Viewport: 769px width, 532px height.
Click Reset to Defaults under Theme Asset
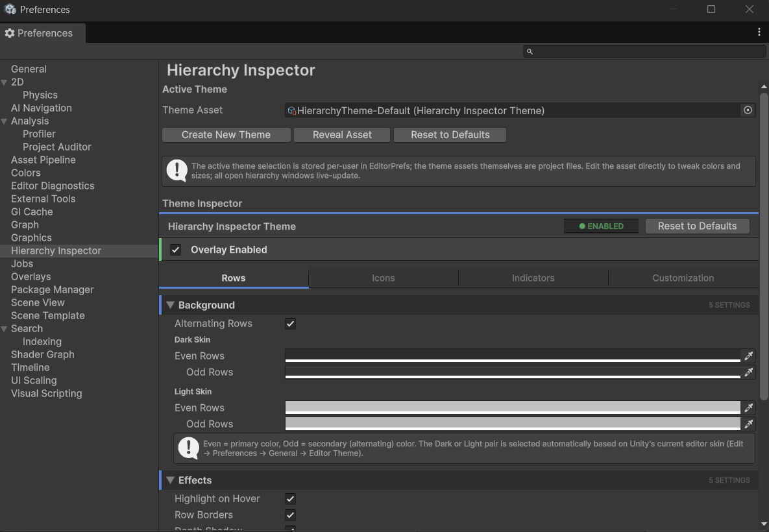pyautogui.click(x=450, y=135)
